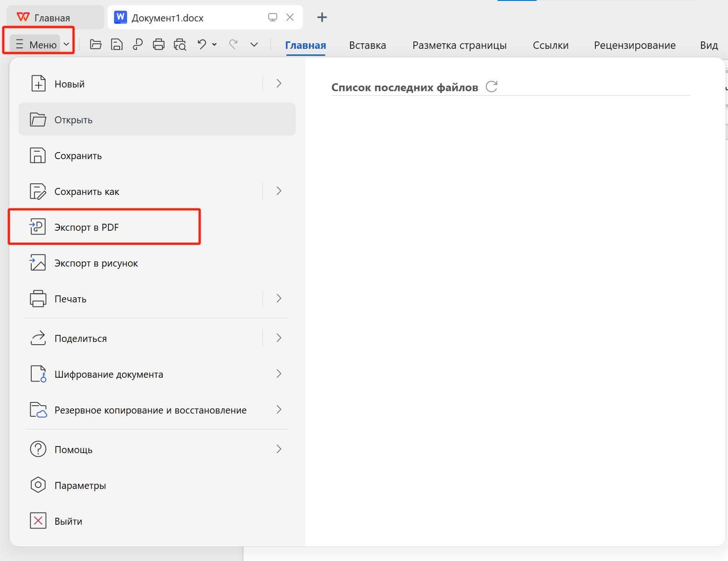Viewport: 728px width, 561px height.
Task: Create a new tab with the plus button
Action: 322,17
